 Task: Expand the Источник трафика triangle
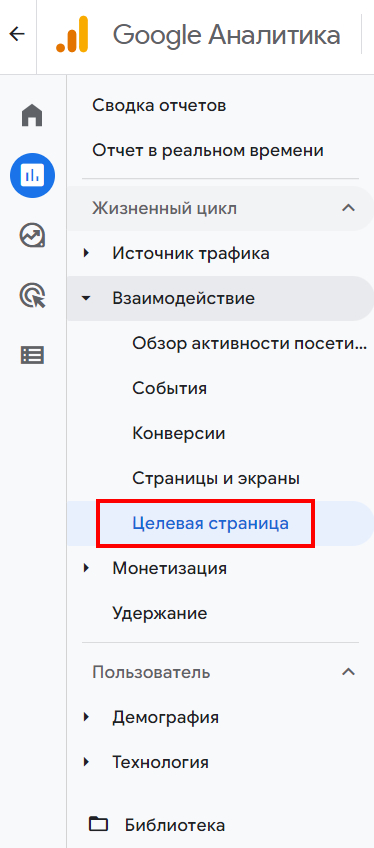coord(86,253)
